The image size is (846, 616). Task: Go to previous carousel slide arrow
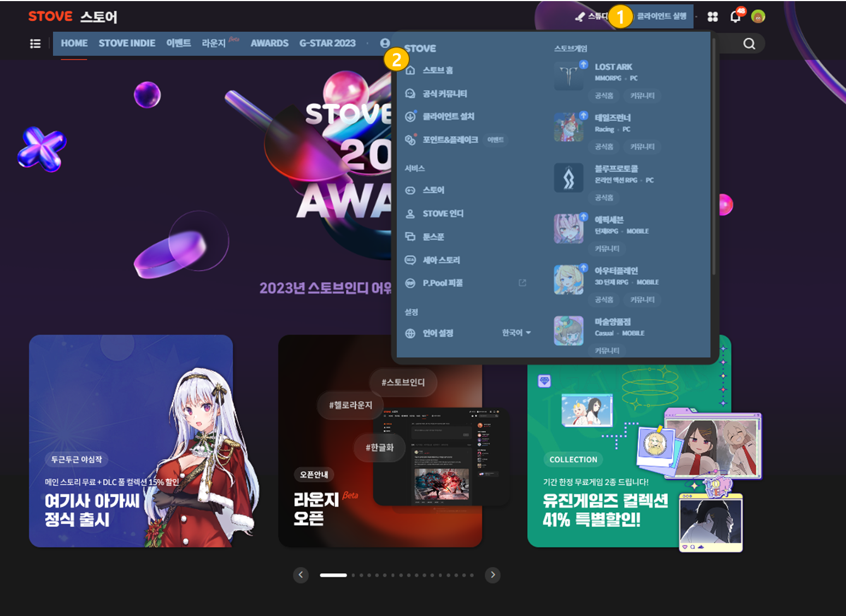coord(301,575)
